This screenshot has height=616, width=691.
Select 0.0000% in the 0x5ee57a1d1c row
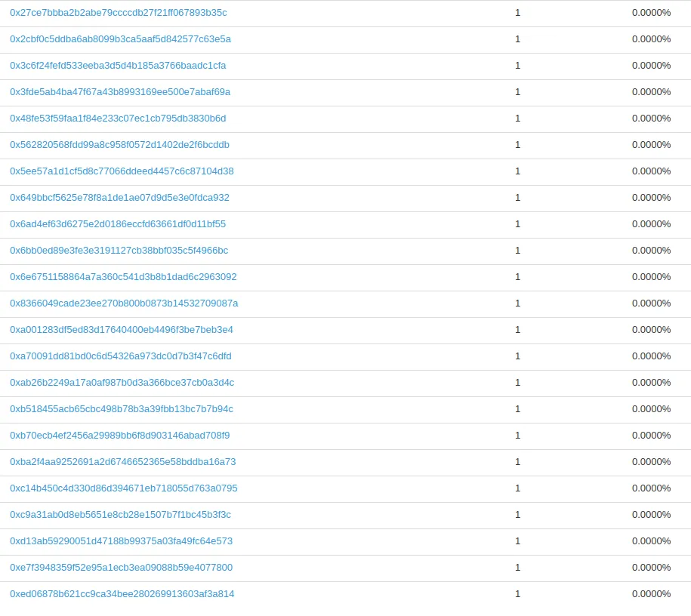(x=651, y=171)
